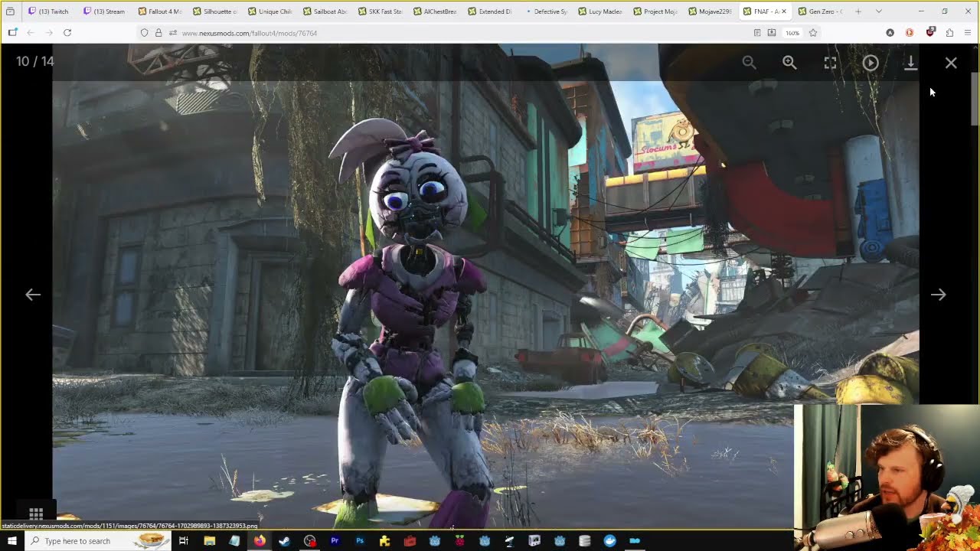This screenshot has height=551, width=980.
Task: Open a new browser tab
Action: [858, 11]
